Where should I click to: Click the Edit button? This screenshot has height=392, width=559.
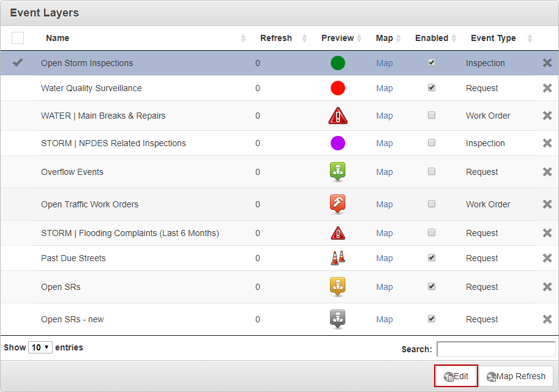point(456,376)
